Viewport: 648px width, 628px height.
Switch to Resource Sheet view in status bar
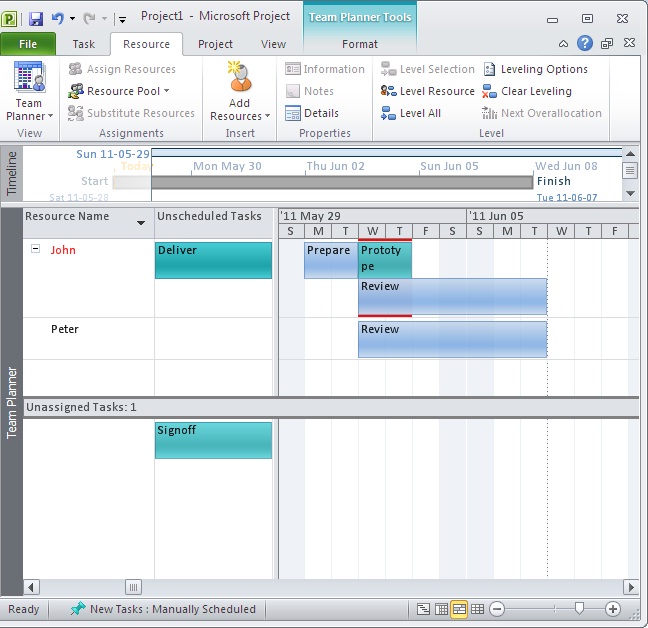pyautogui.click(x=477, y=609)
